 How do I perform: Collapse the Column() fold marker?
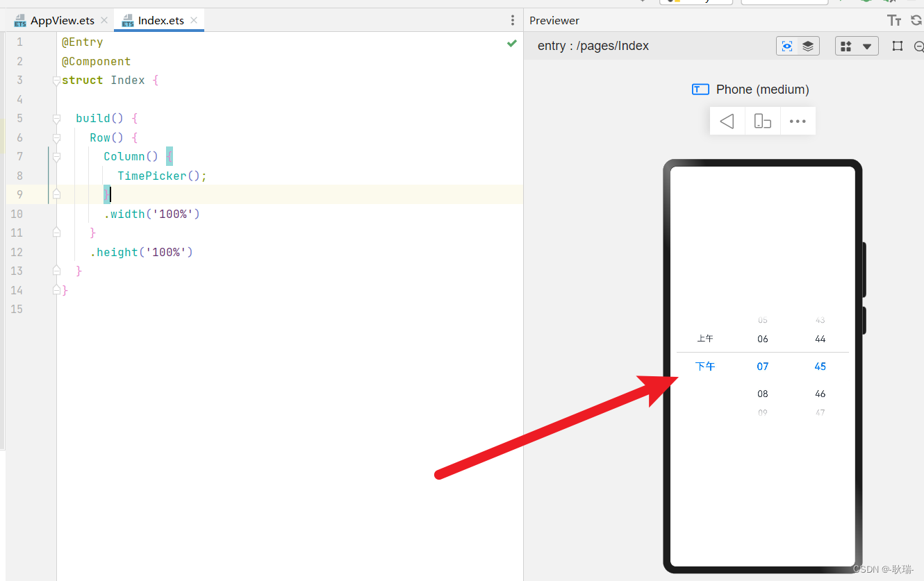(x=57, y=157)
